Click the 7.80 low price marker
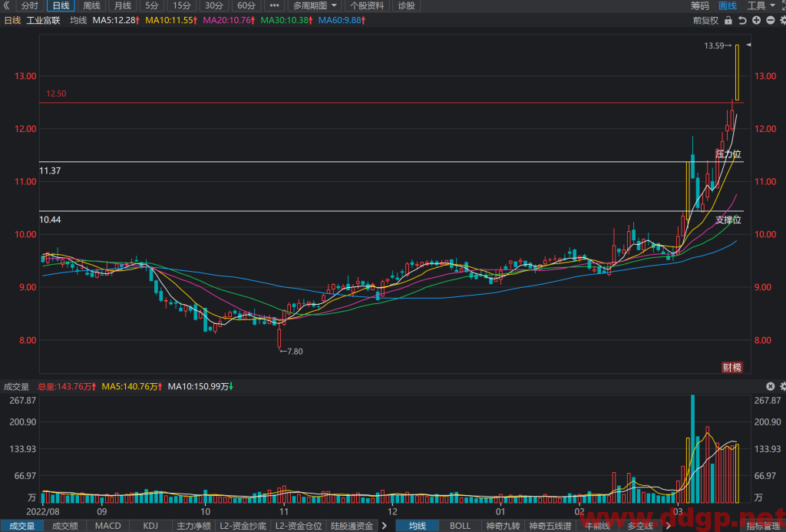This screenshot has height=532, width=786. tap(291, 352)
